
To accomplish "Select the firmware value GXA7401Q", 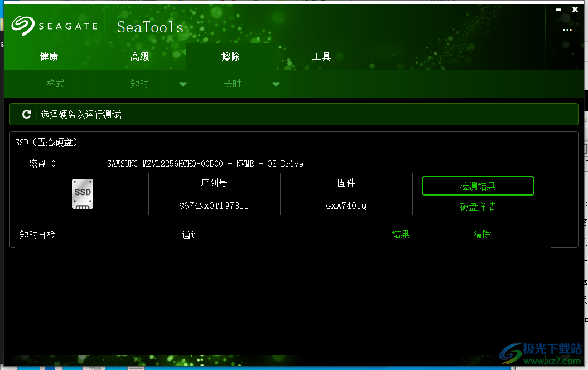I will (x=346, y=206).
